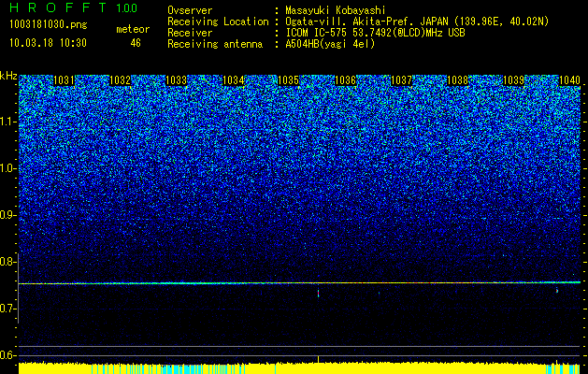Click time marker 1040

coord(570,79)
